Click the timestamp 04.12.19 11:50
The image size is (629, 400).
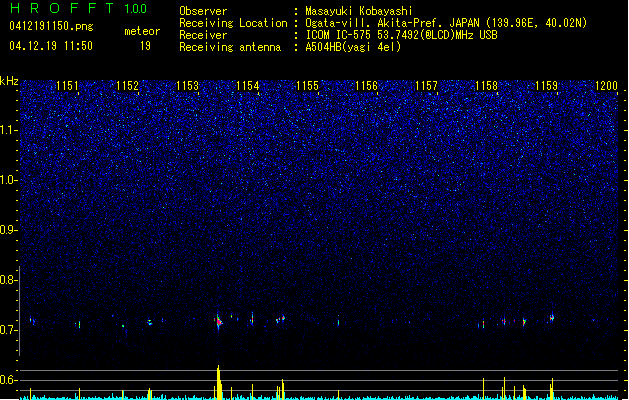(x=51, y=46)
